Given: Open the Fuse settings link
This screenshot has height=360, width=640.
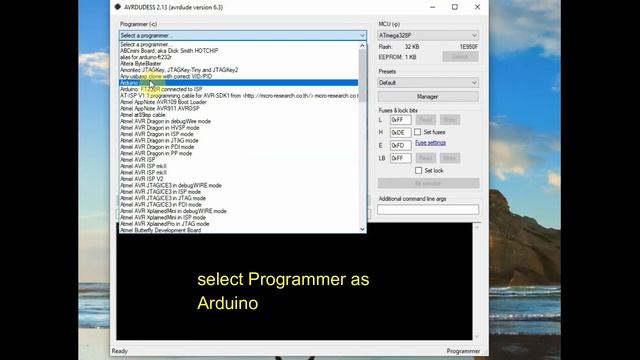Looking at the screenshot, I should (430, 143).
